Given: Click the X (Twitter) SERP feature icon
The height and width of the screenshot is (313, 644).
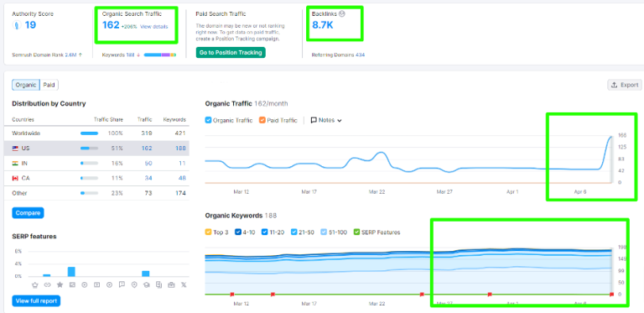Looking at the screenshot, I should coord(183,284).
